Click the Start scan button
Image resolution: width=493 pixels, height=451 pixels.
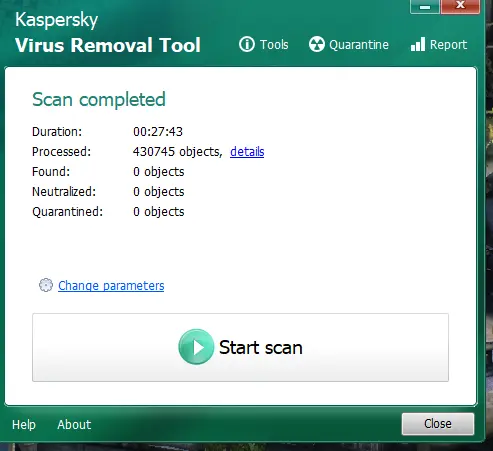[x=240, y=347]
